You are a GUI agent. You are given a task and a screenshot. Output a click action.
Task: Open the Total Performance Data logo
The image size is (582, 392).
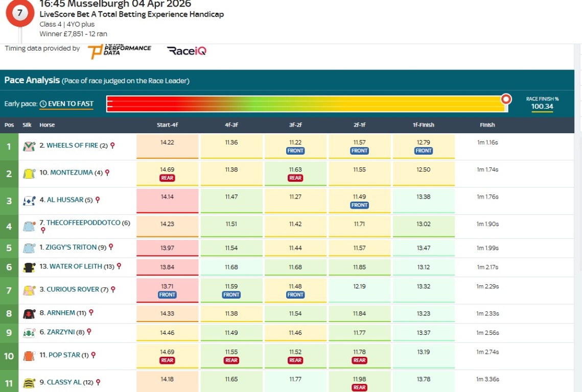point(120,51)
